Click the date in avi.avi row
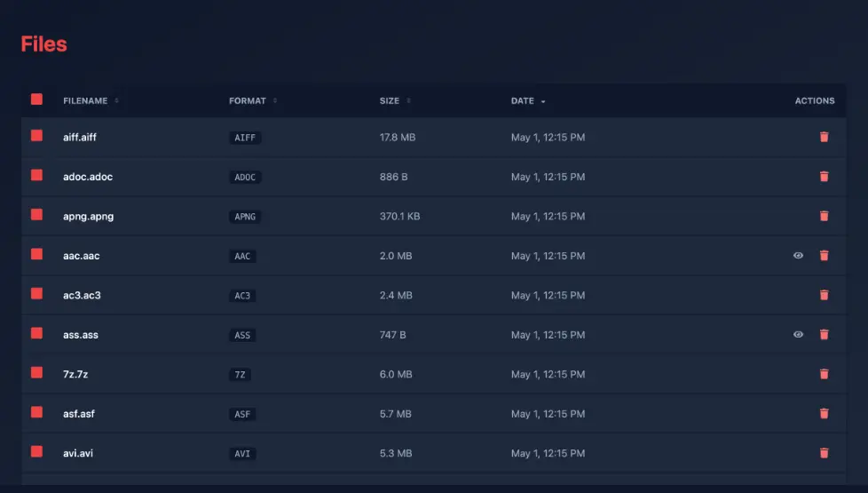The image size is (868, 493). point(548,453)
